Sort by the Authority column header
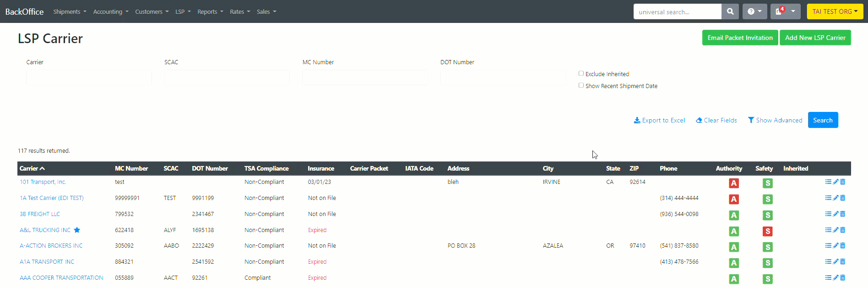 [729, 168]
